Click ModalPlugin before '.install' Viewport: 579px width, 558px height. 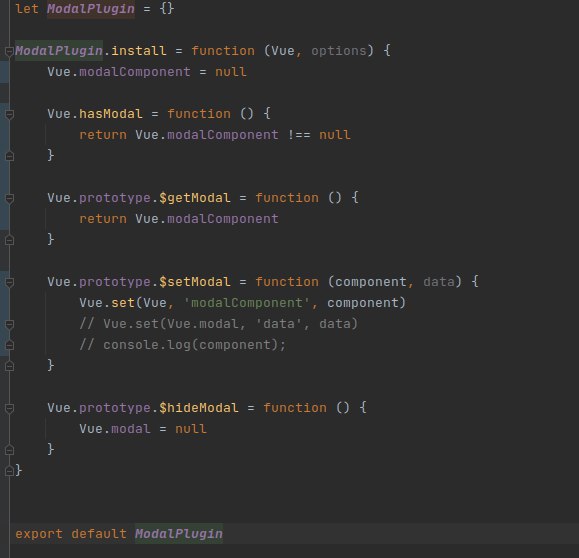pos(59,51)
